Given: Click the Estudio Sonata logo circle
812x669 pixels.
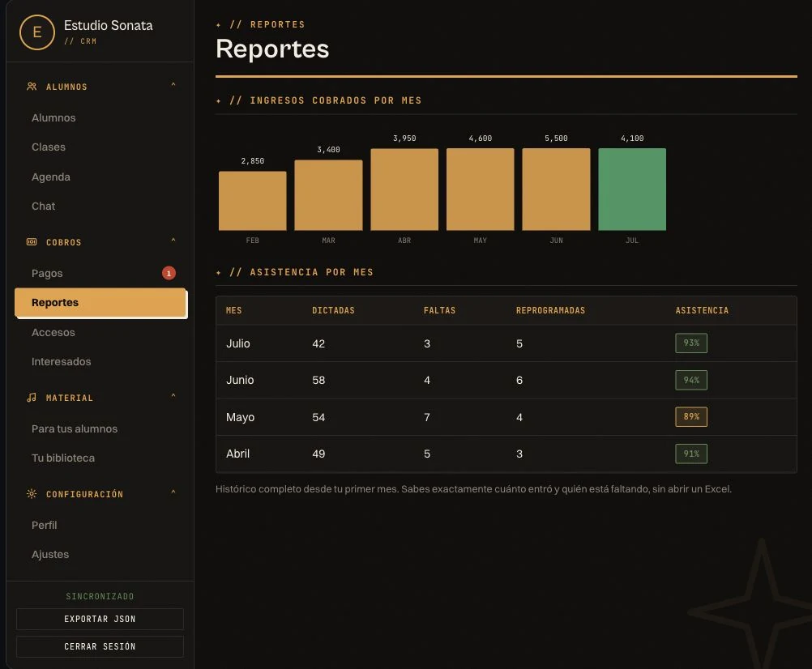Looking at the screenshot, I should click(x=36, y=32).
